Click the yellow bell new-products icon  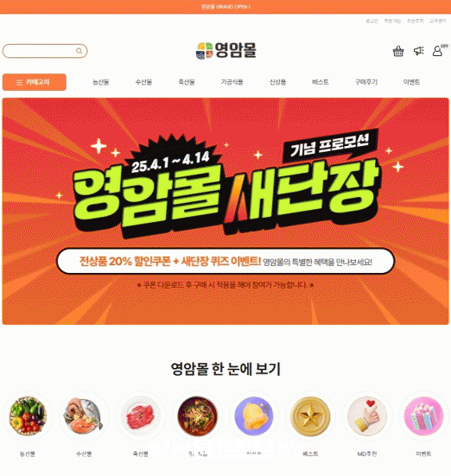[x=254, y=416]
